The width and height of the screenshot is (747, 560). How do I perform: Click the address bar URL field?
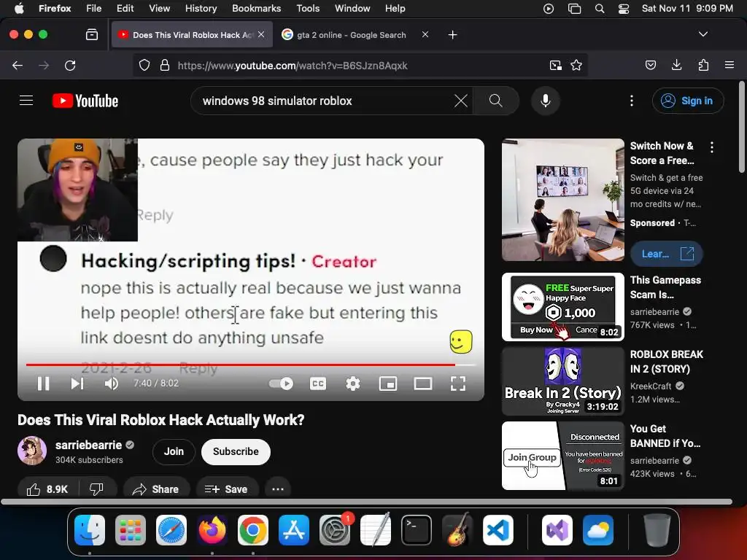pos(360,65)
